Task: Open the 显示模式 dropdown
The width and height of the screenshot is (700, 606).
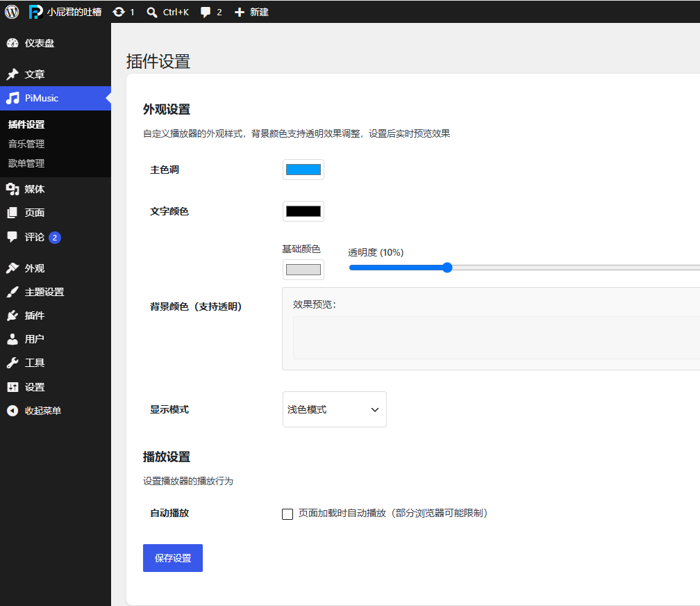Action: (335, 409)
